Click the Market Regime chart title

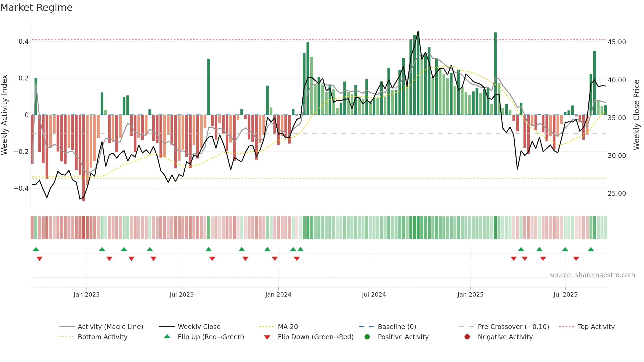(x=36, y=8)
